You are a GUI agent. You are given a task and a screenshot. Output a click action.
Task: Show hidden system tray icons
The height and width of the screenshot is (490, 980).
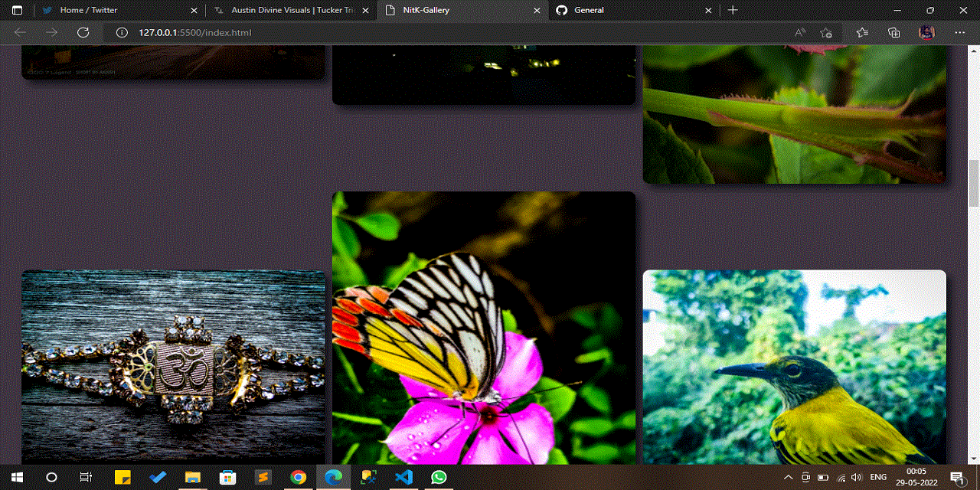point(788,478)
